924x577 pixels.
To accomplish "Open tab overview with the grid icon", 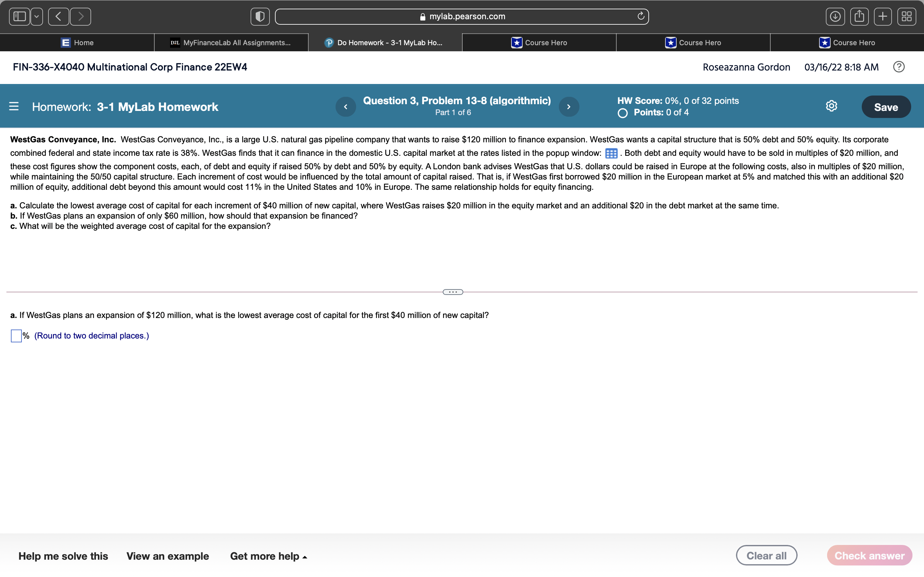I will click(907, 16).
